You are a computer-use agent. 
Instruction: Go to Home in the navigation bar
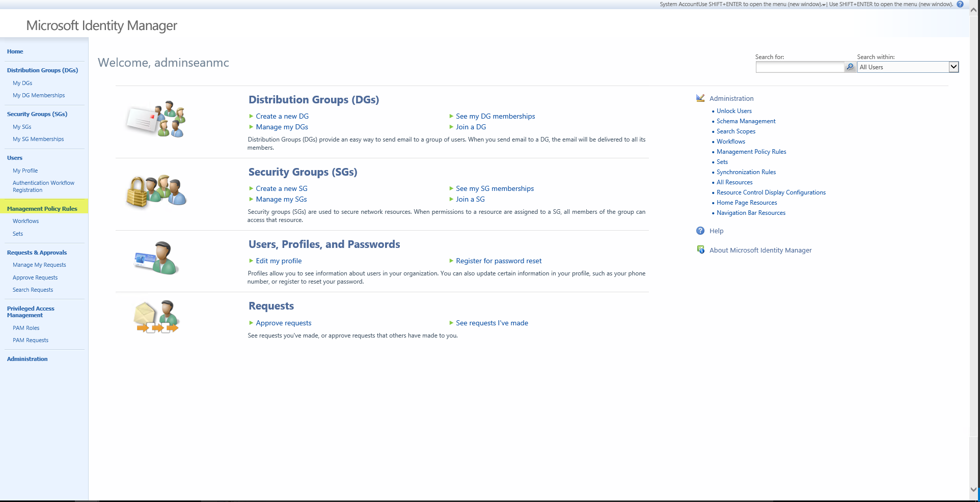point(15,51)
